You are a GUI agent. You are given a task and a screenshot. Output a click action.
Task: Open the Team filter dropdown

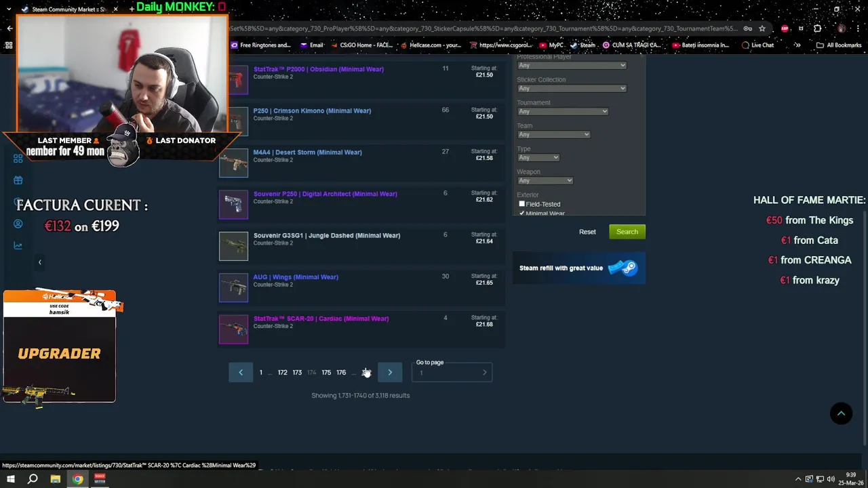pos(553,134)
